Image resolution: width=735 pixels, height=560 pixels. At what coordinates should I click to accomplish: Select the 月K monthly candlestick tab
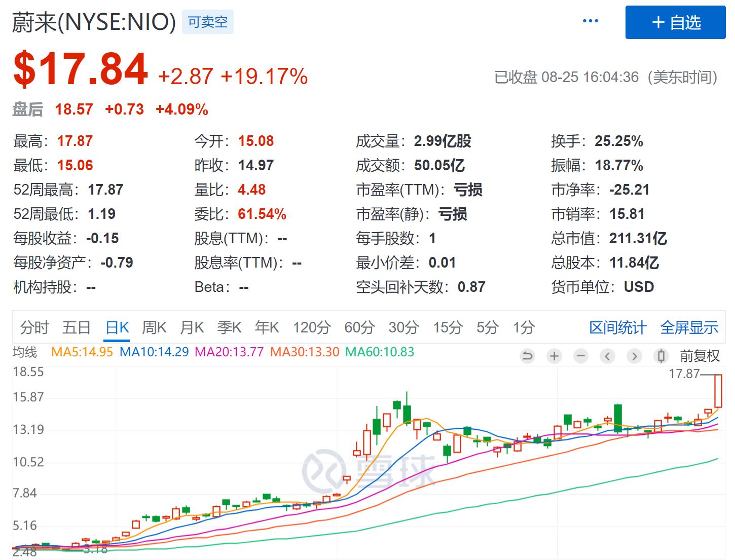[192, 327]
